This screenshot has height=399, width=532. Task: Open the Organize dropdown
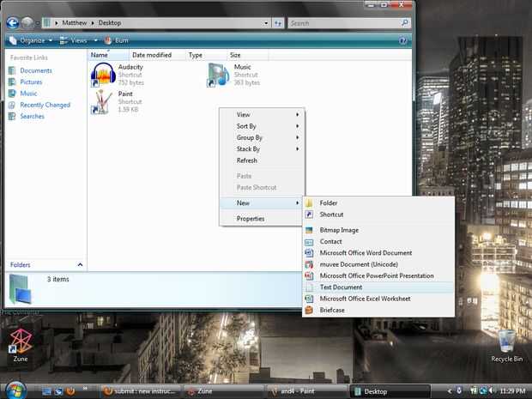pos(31,40)
